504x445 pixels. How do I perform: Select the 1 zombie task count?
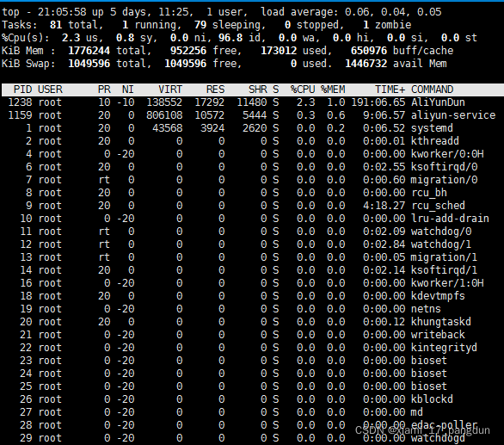387,25
